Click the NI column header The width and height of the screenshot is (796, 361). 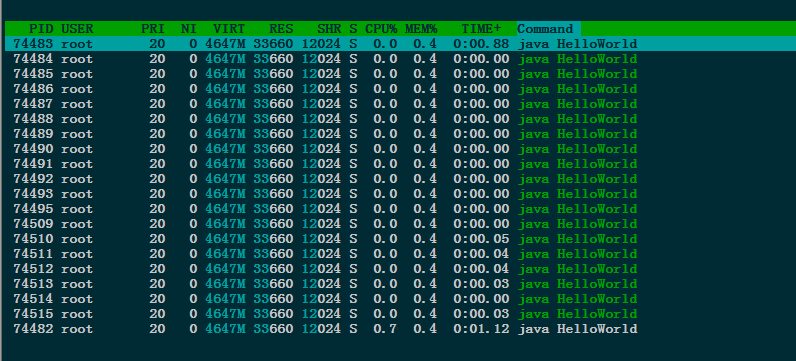point(189,29)
